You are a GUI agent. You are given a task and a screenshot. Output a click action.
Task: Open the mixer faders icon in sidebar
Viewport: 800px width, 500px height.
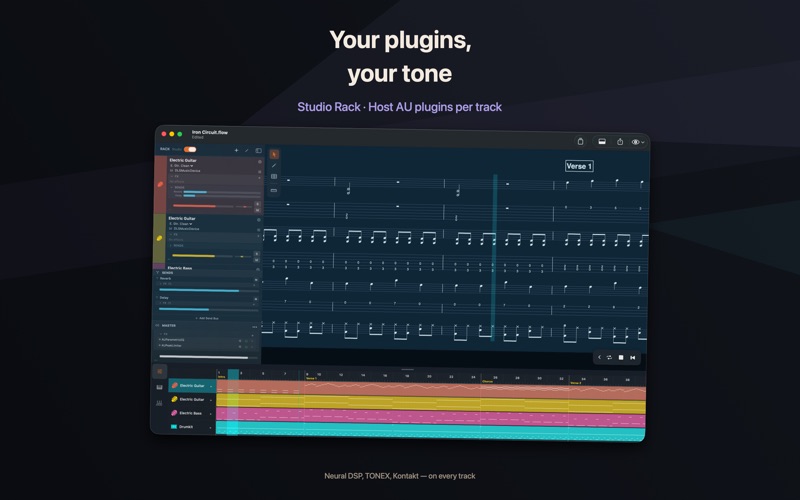pyautogui.click(x=159, y=403)
